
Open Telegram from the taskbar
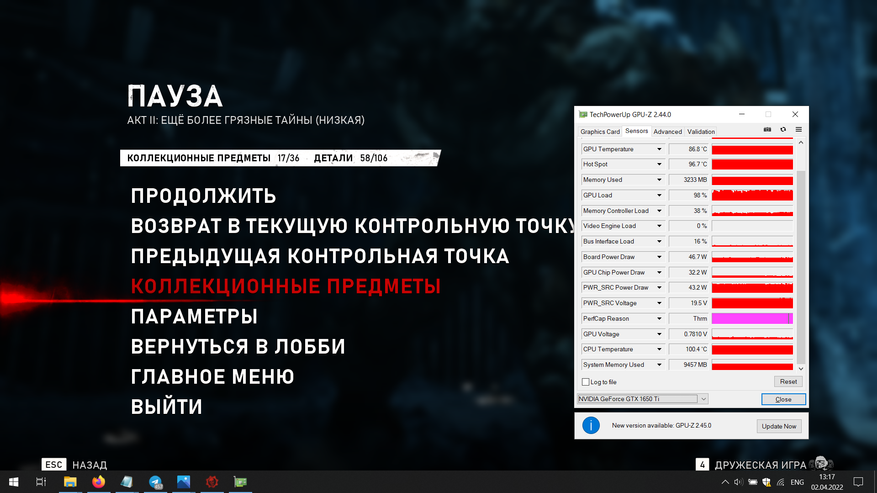pyautogui.click(x=156, y=482)
